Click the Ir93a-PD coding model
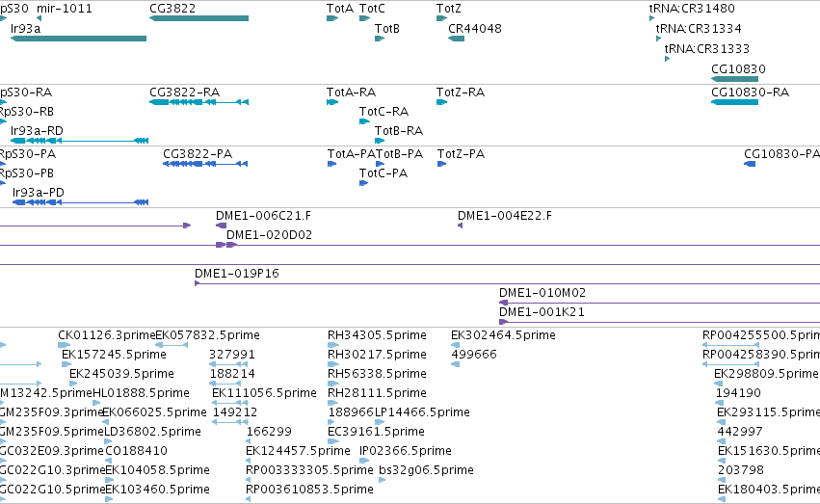 click(x=81, y=202)
